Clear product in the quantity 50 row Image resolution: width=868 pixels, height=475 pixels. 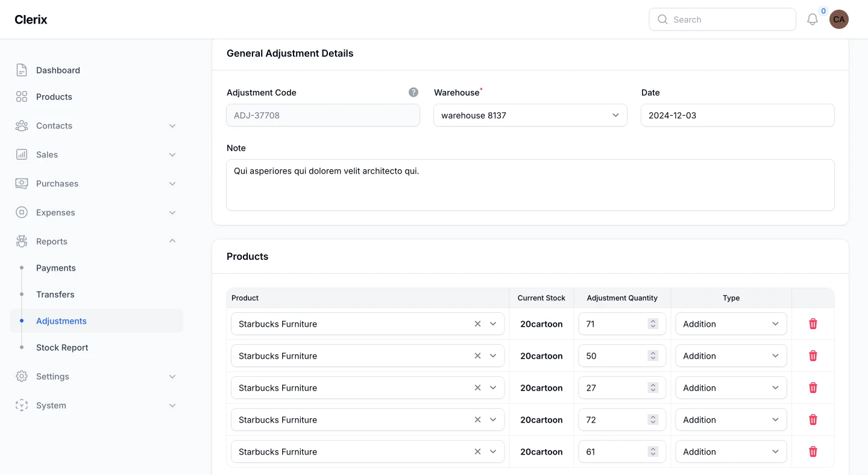pos(477,356)
